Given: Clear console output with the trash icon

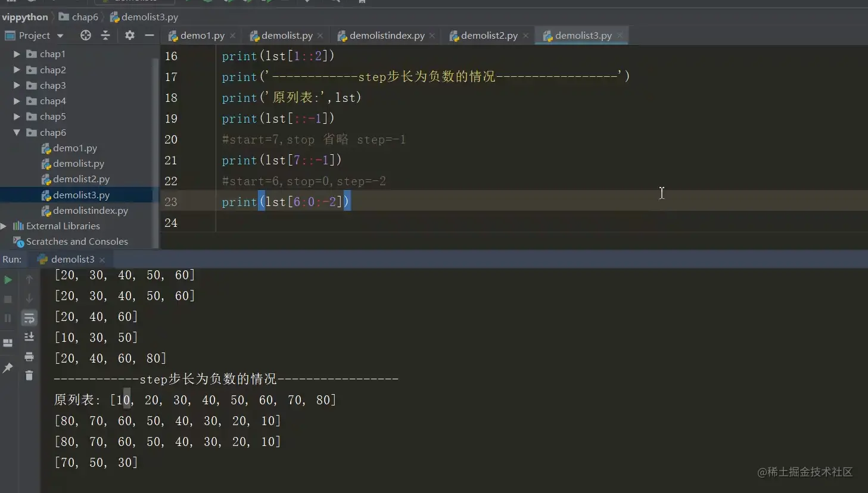Looking at the screenshot, I should (x=29, y=375).
